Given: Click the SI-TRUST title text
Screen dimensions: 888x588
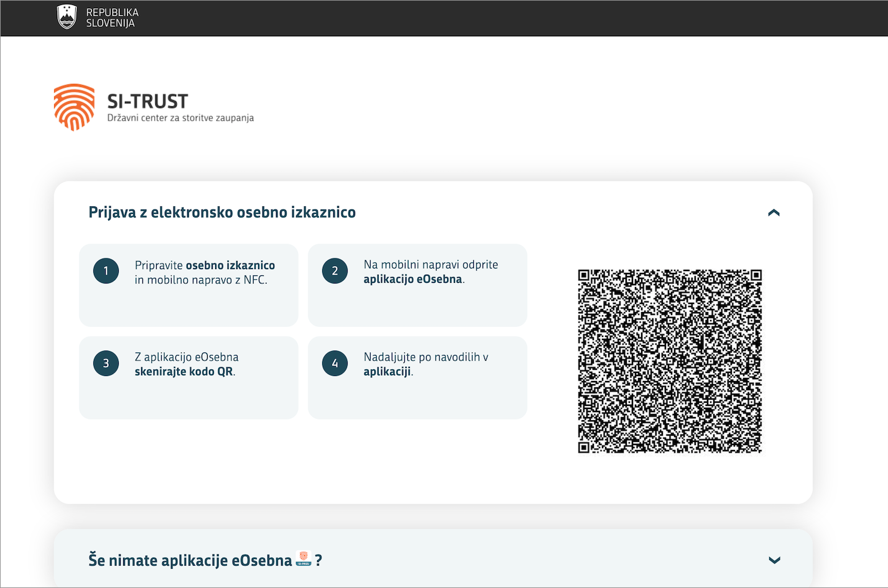Looking at the screenshot, I should pos(147,101).
